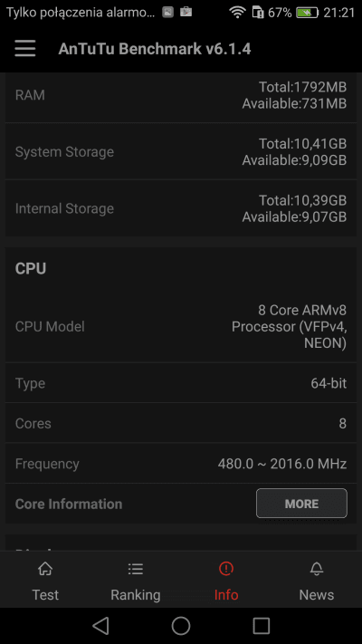
Task: Switch to the News tab label
Action: point(317,595)
